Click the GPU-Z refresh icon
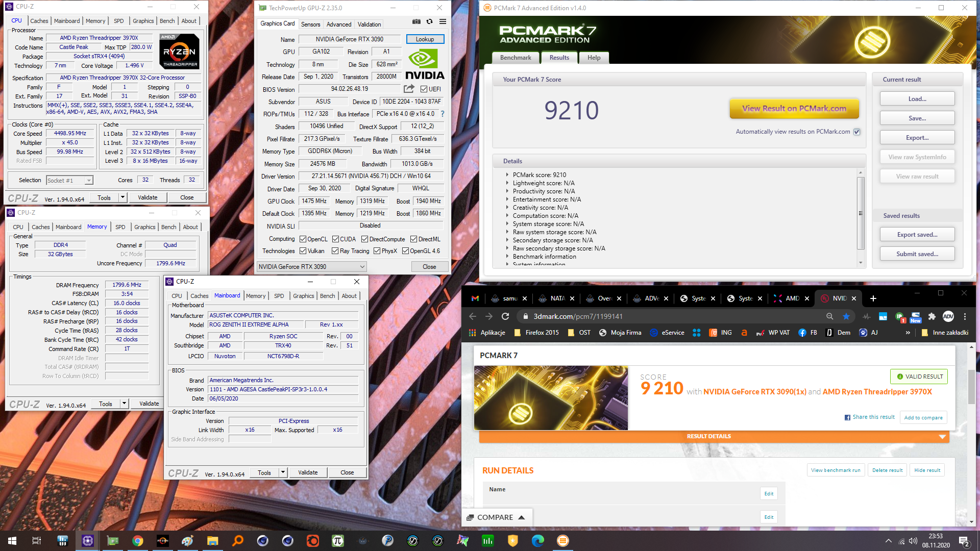 (x=429, y=21)
